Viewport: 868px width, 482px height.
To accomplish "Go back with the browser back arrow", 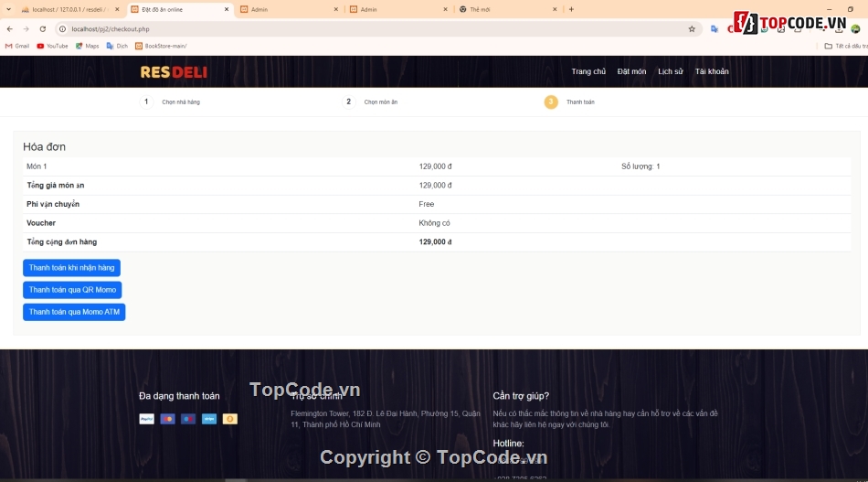I will coord(9,28).
